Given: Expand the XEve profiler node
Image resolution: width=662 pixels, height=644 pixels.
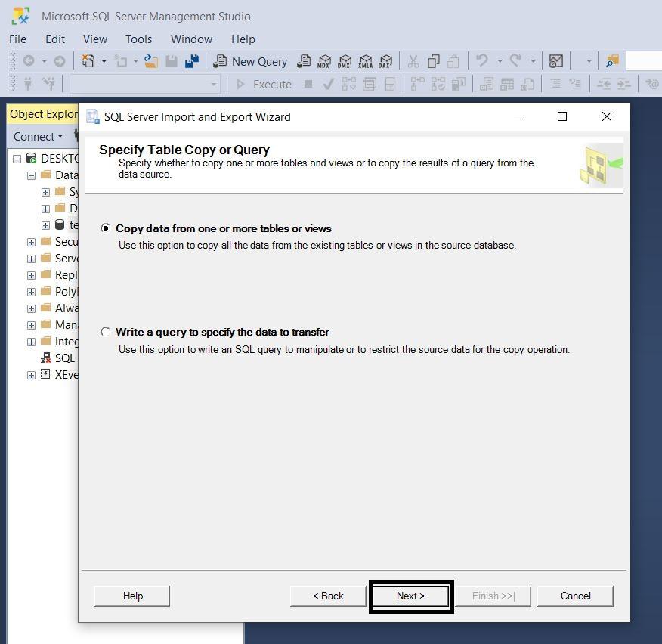Looking at the screenshot, I should click(31, 375).
